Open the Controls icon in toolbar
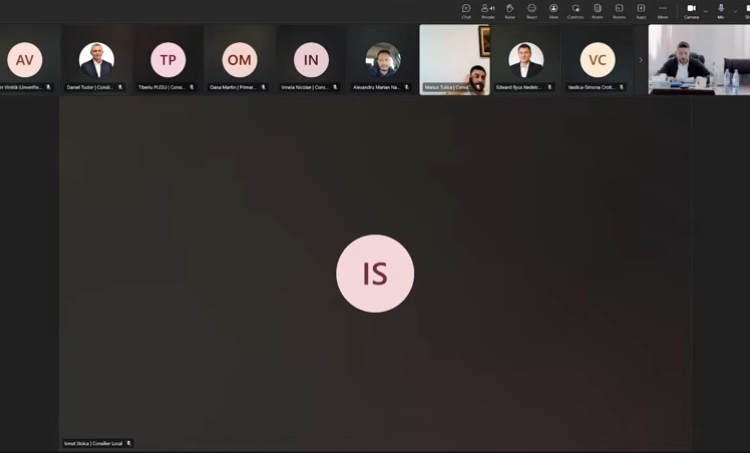This screenshot has width=750, height=453. pyautogui.click(x=575, y=10)
